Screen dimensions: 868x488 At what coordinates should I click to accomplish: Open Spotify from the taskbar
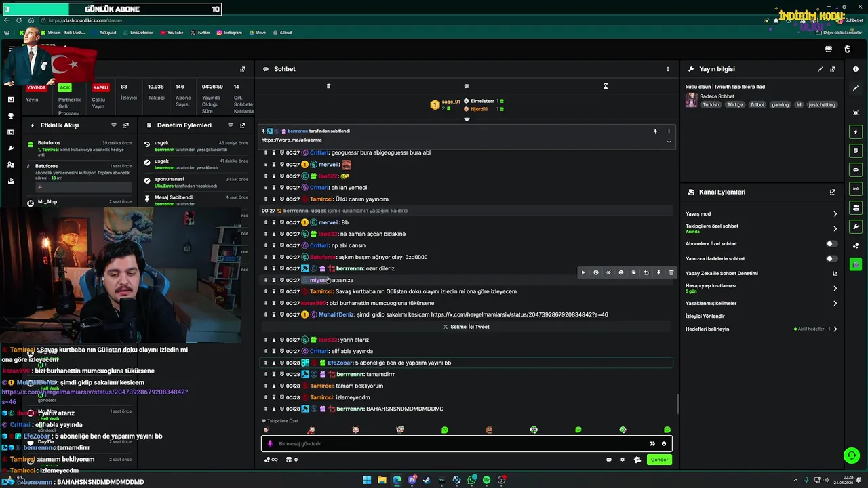(x=486, y=480)
